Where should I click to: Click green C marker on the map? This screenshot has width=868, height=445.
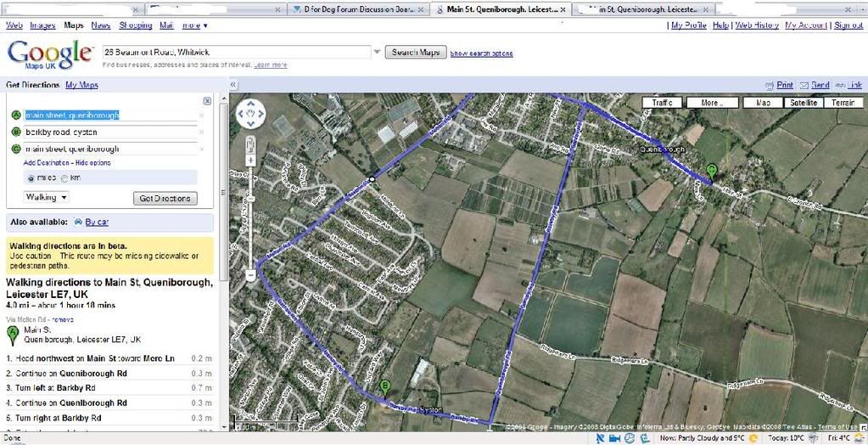click(x=712, y=172)
